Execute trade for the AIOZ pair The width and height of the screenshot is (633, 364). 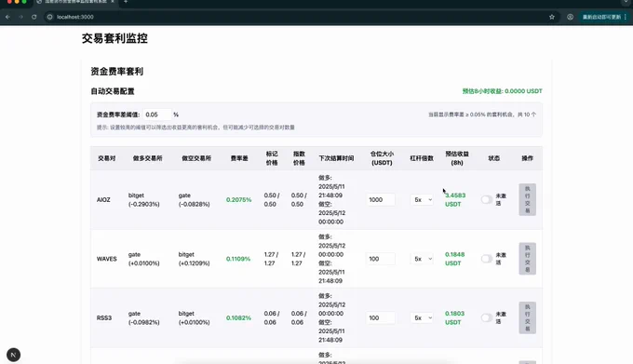point(527,200)
